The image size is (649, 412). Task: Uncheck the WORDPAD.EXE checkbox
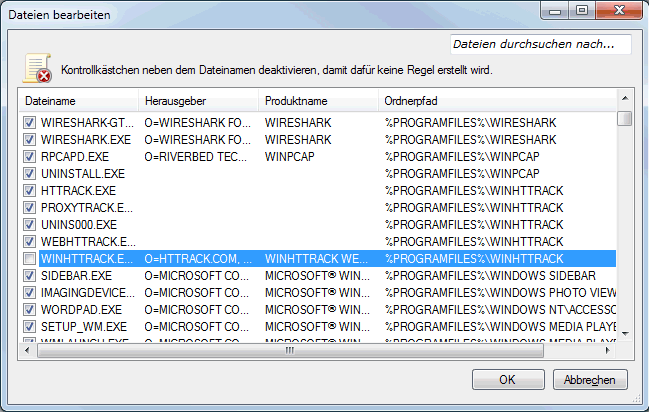tap(29, 310)
